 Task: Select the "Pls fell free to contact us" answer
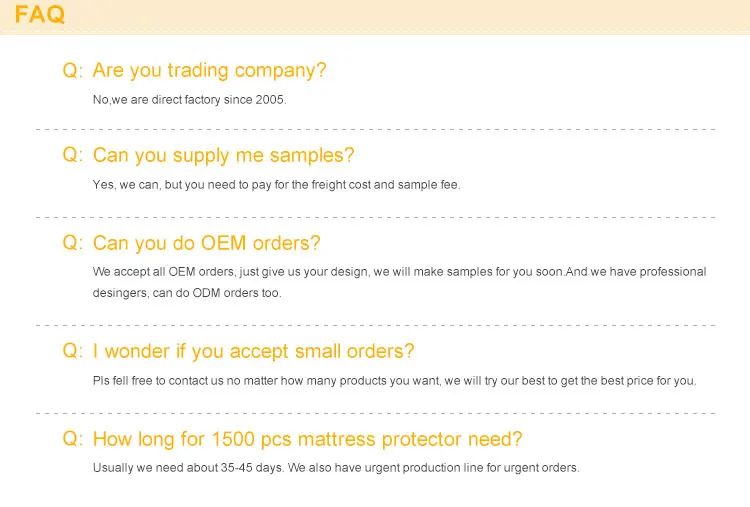(x=394, y=381)
